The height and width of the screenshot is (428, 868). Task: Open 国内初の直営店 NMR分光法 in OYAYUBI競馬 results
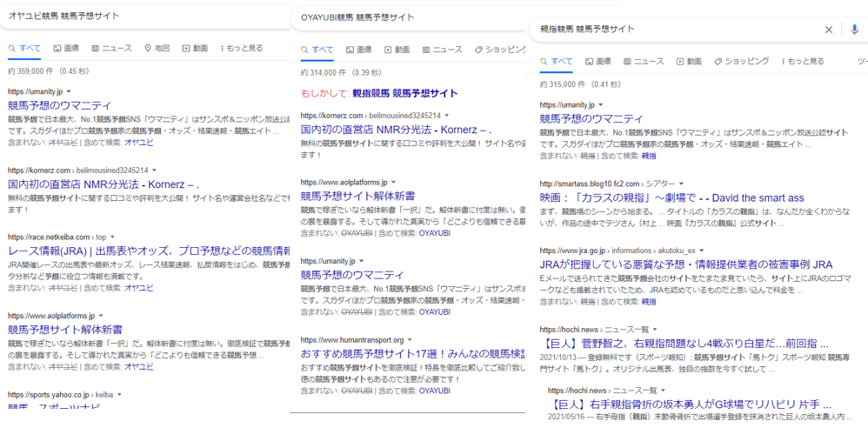click(x=396, y=130)
